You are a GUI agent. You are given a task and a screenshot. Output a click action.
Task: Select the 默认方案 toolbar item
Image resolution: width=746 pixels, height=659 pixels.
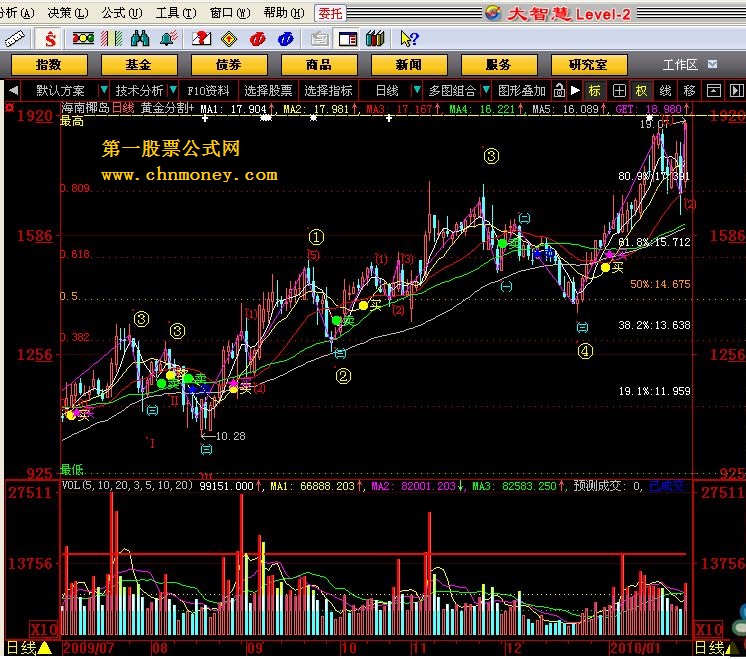[60, 90]
